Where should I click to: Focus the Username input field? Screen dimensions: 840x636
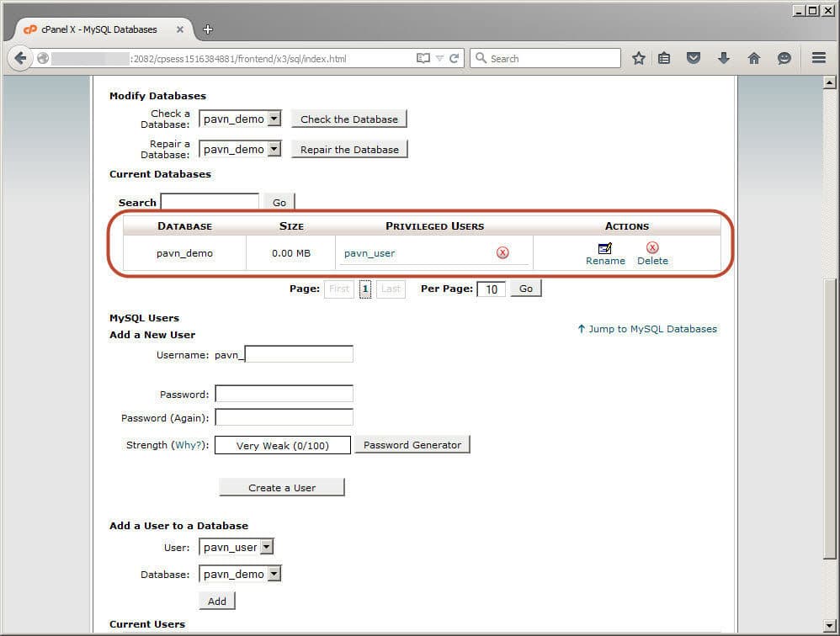299,355
